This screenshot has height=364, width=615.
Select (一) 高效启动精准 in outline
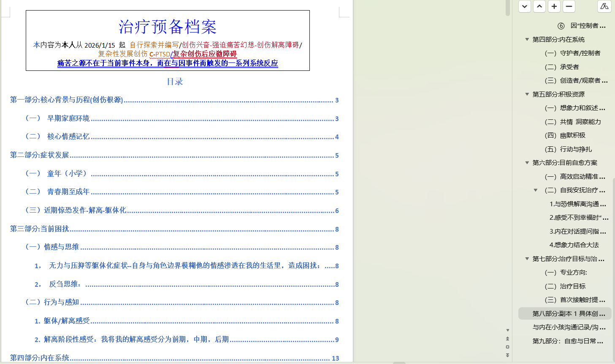coord(575,176)
